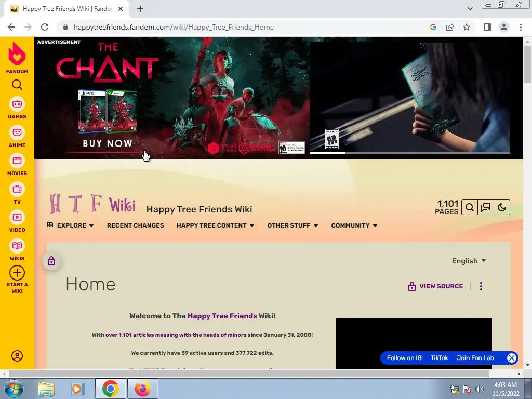532x399 pixels.
Task: Click the 1,101 Pages counter
Action: click(447, 207)
